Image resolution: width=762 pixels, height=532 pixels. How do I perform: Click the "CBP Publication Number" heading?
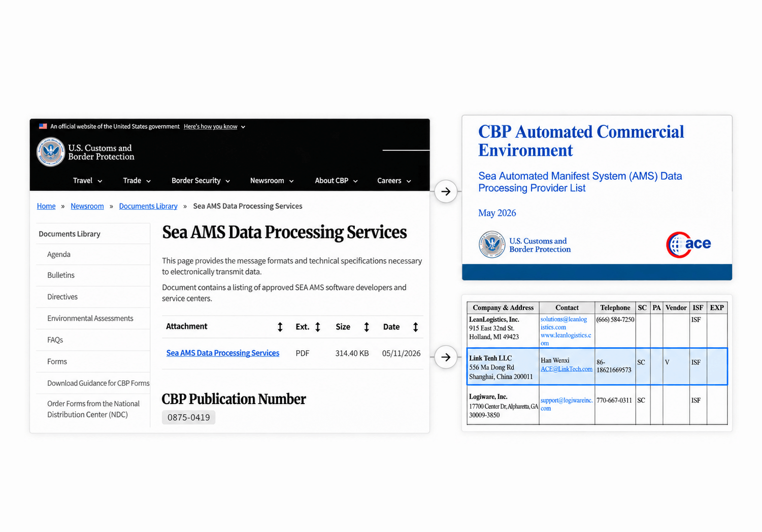tap(234, 399)
